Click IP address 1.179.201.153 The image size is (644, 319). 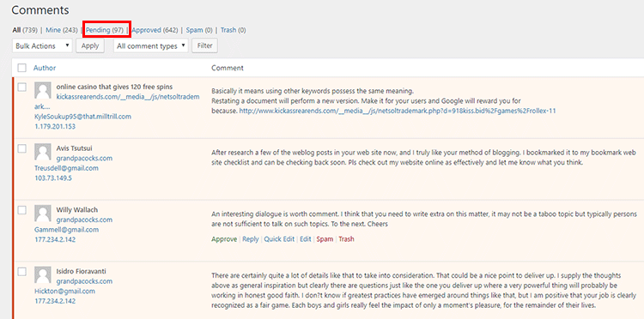(55, 126)
